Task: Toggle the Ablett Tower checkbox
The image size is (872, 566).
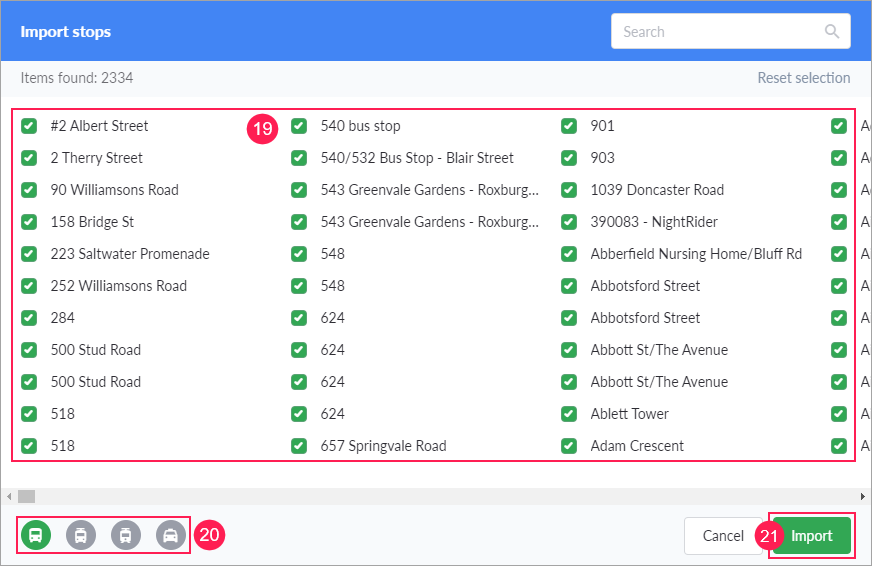Action: tap(569, 414)
